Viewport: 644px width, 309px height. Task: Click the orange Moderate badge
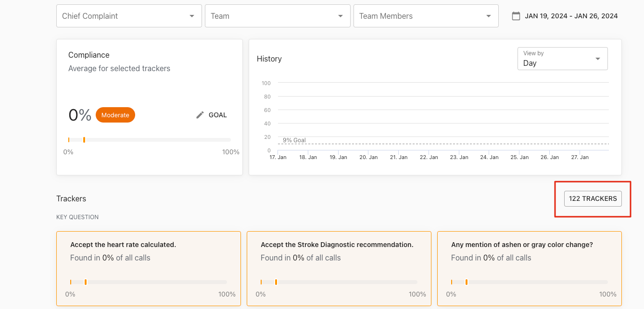click(115, 115)
